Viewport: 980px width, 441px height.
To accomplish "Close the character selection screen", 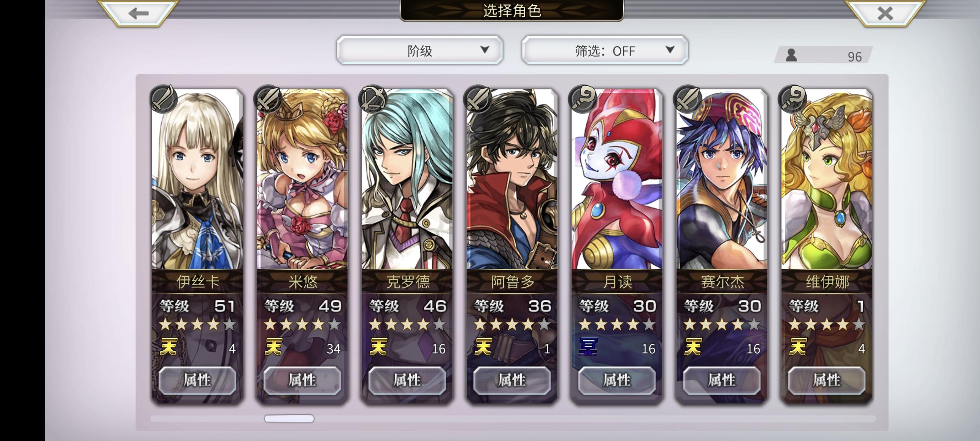I will 885,13.
